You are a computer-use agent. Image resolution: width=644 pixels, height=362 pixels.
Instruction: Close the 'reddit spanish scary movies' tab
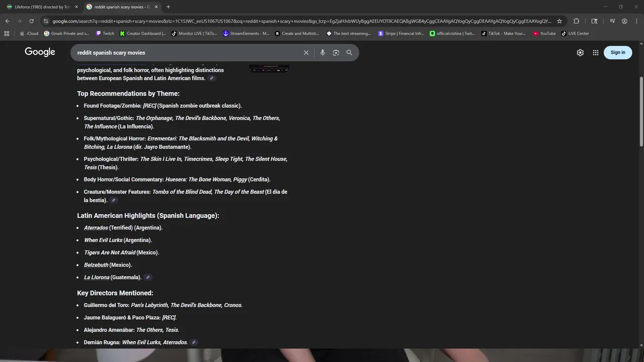[156, 7]
